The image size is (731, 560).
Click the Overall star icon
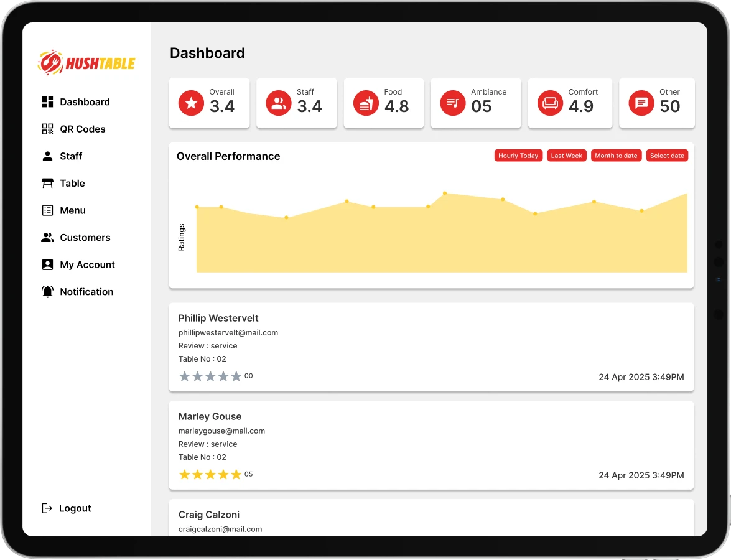191,103
